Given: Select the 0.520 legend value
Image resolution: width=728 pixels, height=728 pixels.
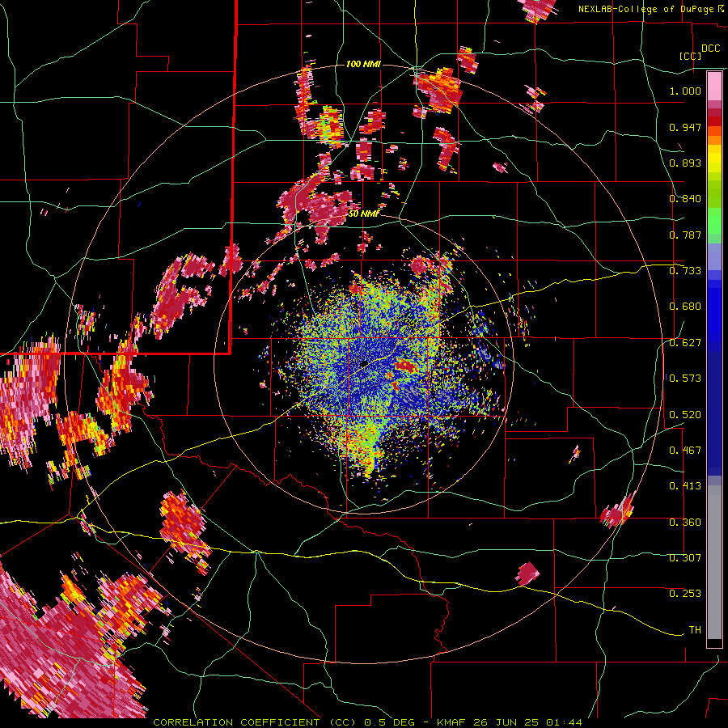Looking at the screenshot, I should pos(685,414).
